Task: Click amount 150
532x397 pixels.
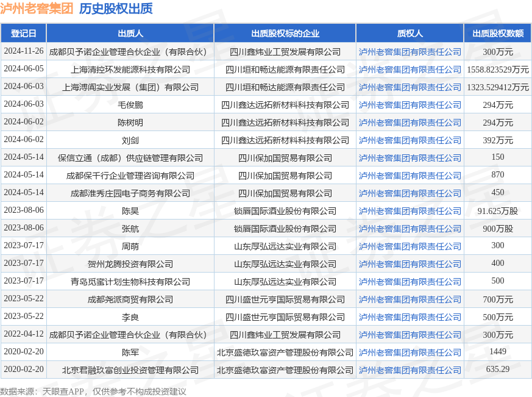Action: point(498,157)
